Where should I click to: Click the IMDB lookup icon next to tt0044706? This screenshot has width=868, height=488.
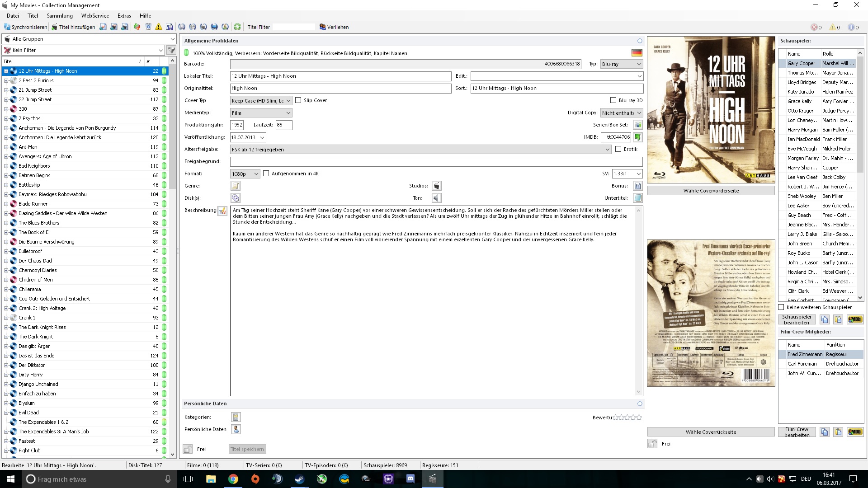(x=637, y=137)
